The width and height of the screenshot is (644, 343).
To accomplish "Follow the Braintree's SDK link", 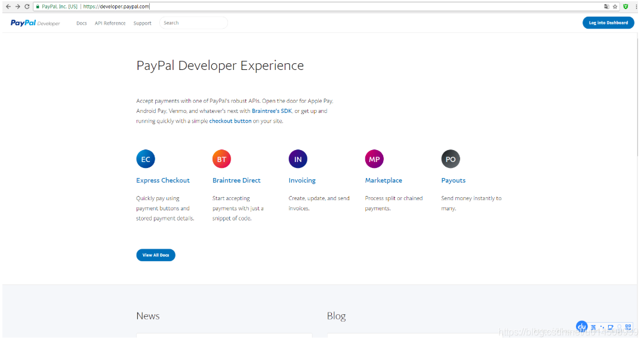I will pyautogui.click(x=272, y=111).
